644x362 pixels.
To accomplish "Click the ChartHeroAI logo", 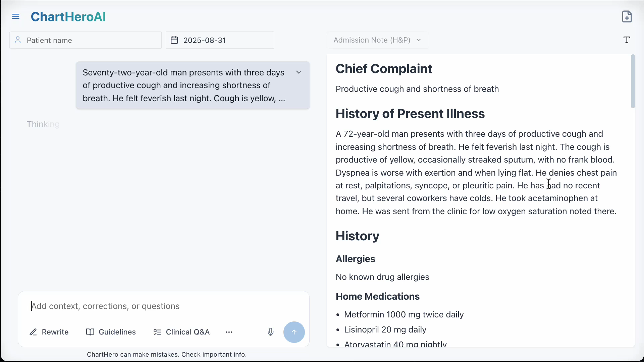I will (68, 17).
